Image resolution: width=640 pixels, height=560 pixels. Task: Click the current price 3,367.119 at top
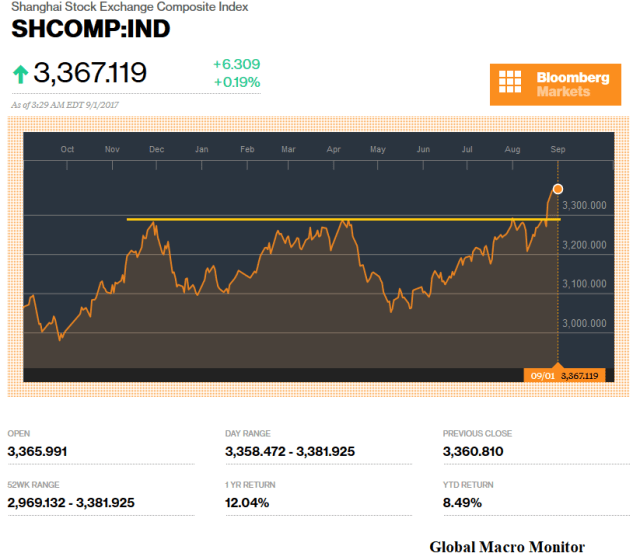pos(90,74)
